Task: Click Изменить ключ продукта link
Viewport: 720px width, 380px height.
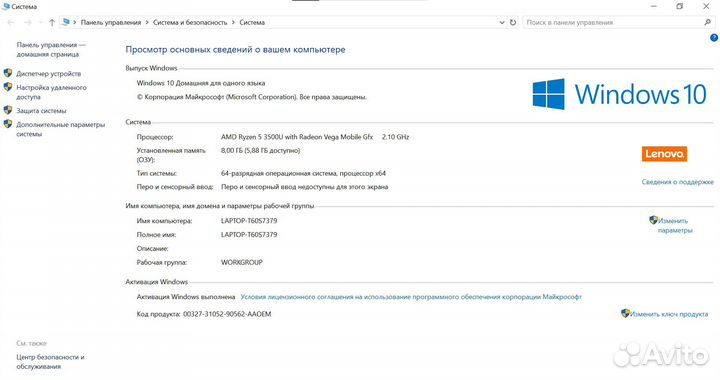Action: (x=669, y=314)
